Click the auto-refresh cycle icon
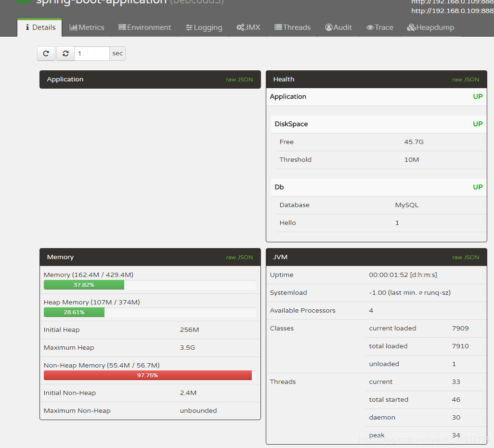This screenshot has width=494, height=448. tap(65, 53)
